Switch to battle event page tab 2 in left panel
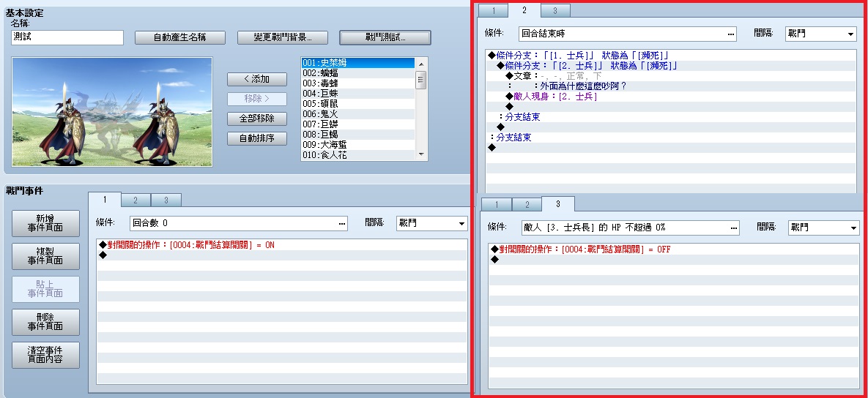This screenshot has height=398, width=868. (136, 200)
